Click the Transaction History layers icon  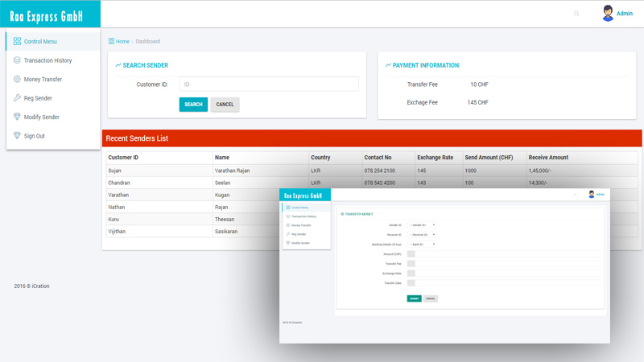[x=17, y=60]
